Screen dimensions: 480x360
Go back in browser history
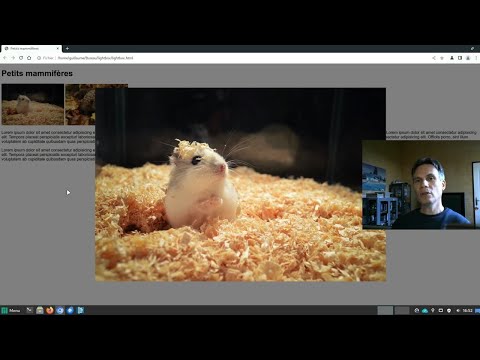(5, 58)
